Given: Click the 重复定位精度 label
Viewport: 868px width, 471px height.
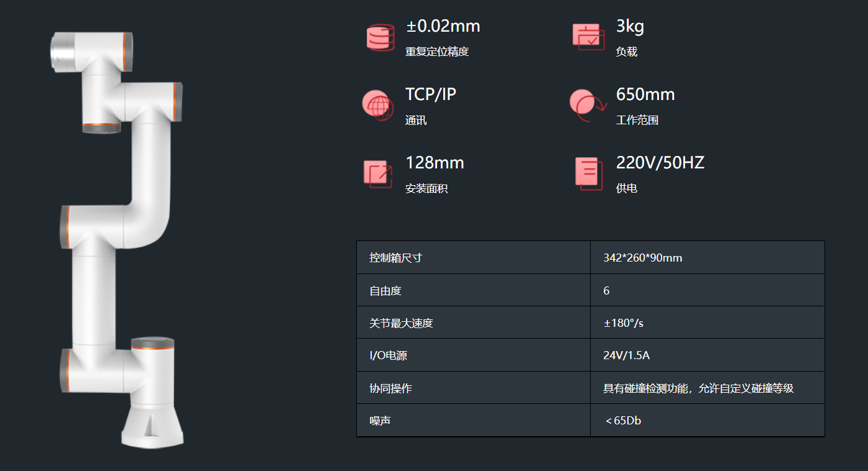Looking at the screenshot, I should click(437, 52).
